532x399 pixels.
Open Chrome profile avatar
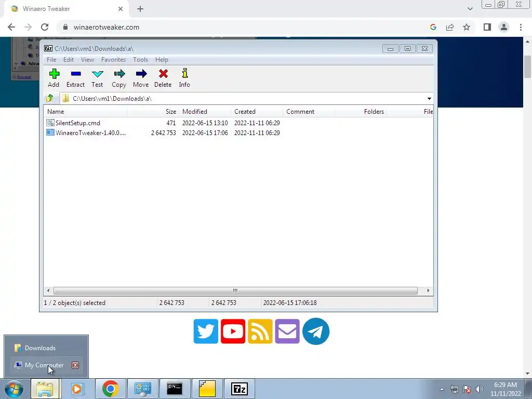point(504,27)
